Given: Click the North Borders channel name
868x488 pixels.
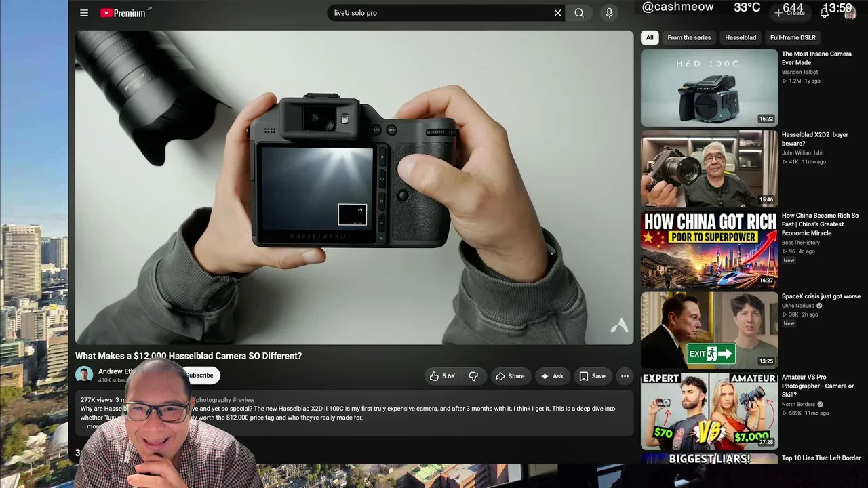Looking at the screenshot, I should tap(798, 404).
